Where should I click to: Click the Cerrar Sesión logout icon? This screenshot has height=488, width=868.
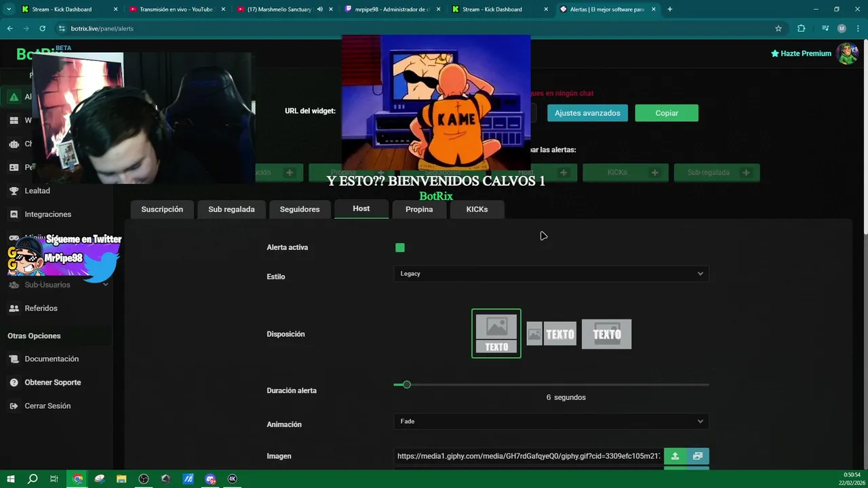[x=14, y=406]
